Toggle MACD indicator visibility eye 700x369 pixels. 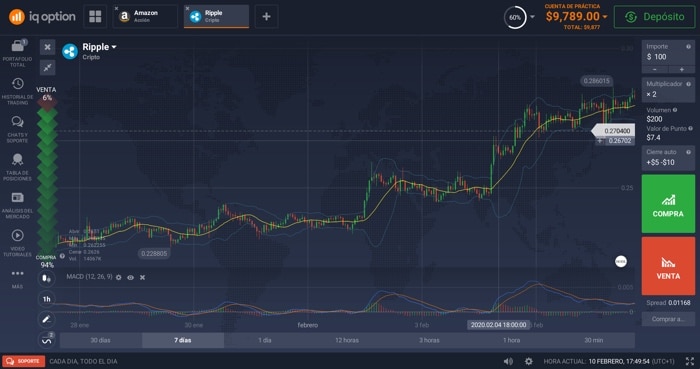coord(130,278)
